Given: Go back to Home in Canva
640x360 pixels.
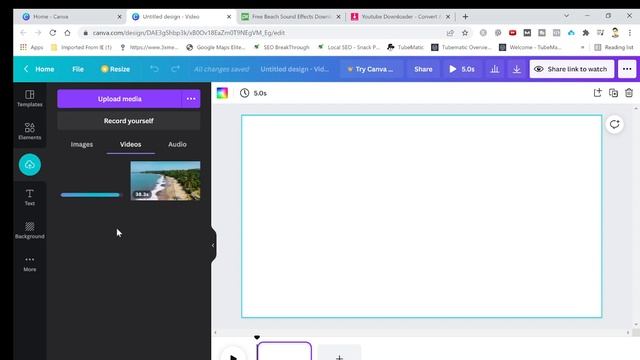Looking at the screenshot, I should pyautogui.click(x=39, y=69).
